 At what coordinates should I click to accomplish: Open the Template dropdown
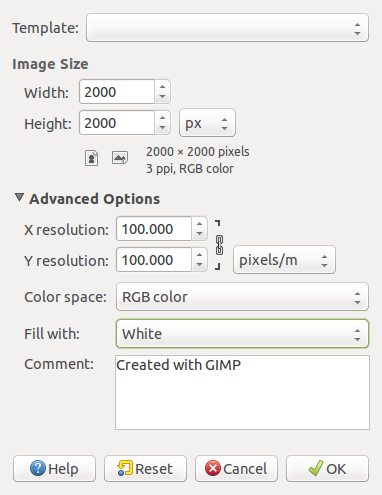(x=227, y=28)
